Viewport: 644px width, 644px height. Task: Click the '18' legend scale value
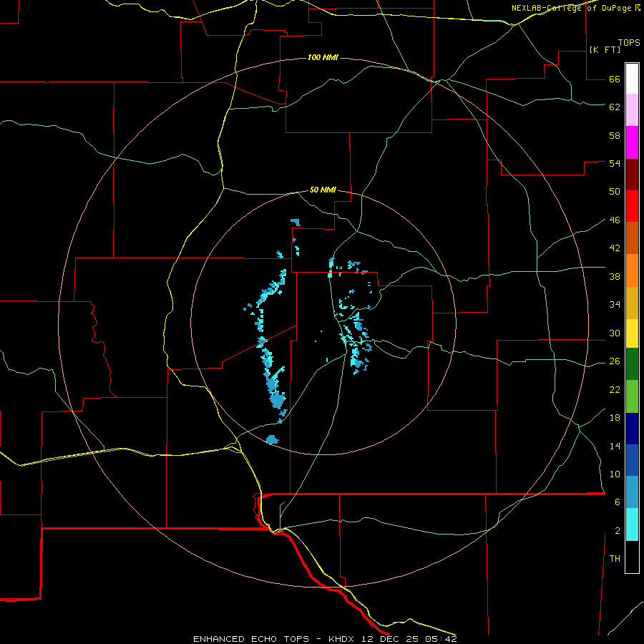(615, 418)
